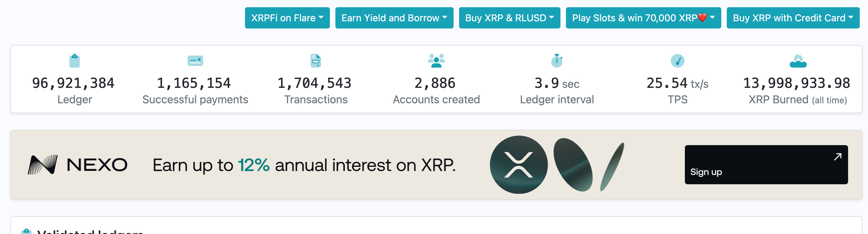This screenshot has height=234, width=868.
Task: Expand Play Slots & win 70,000 XRP menu
Action: pyautogui.click(x=643, y=18)
